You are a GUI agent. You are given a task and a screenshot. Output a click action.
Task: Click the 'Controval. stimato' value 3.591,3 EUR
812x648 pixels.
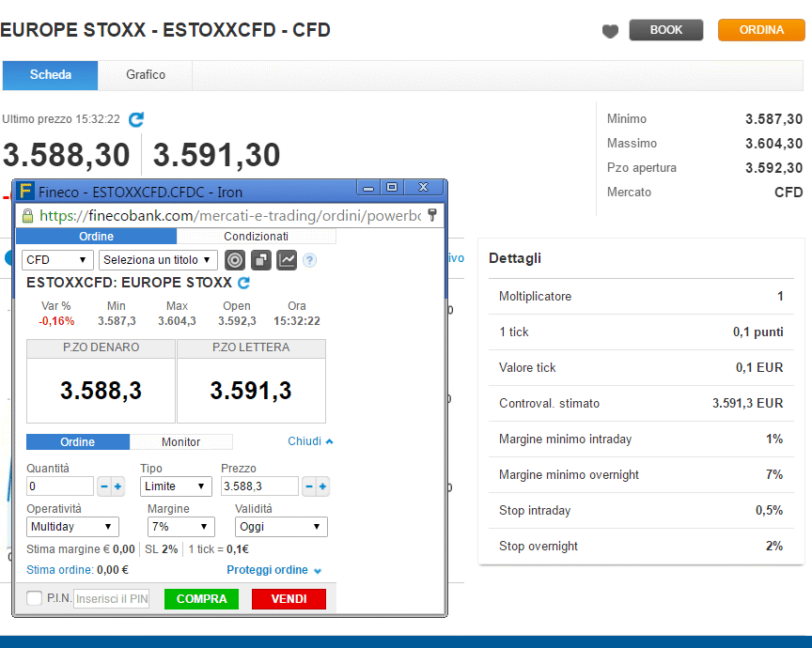[x=747, y=403]
